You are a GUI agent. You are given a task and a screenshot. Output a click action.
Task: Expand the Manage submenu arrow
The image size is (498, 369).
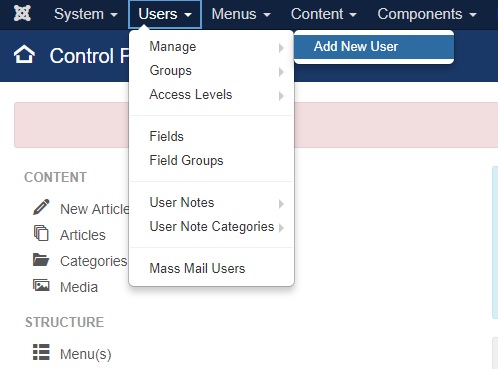pos(281,48)
